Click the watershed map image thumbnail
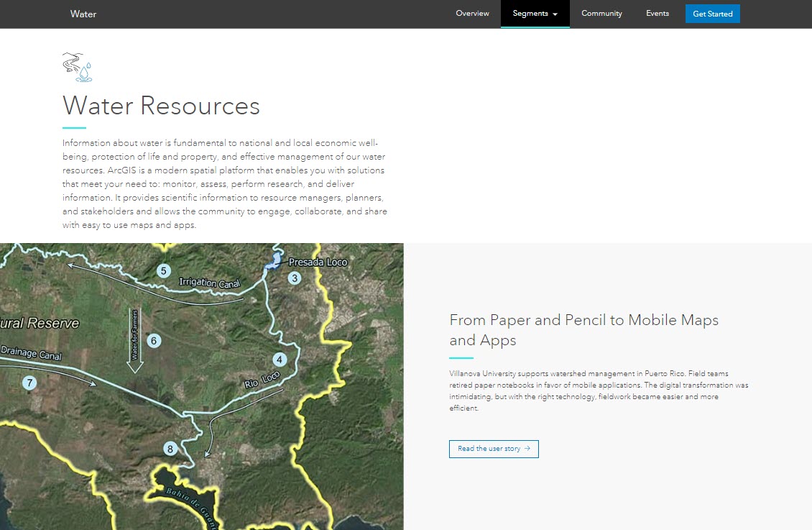Viewport: 812px width, 530px height. pyautogui.click(x=201, y=386)
